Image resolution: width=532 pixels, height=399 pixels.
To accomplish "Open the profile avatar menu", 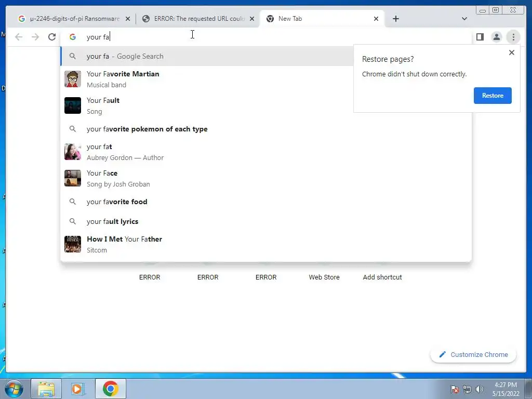I will (x=496, y=37).
